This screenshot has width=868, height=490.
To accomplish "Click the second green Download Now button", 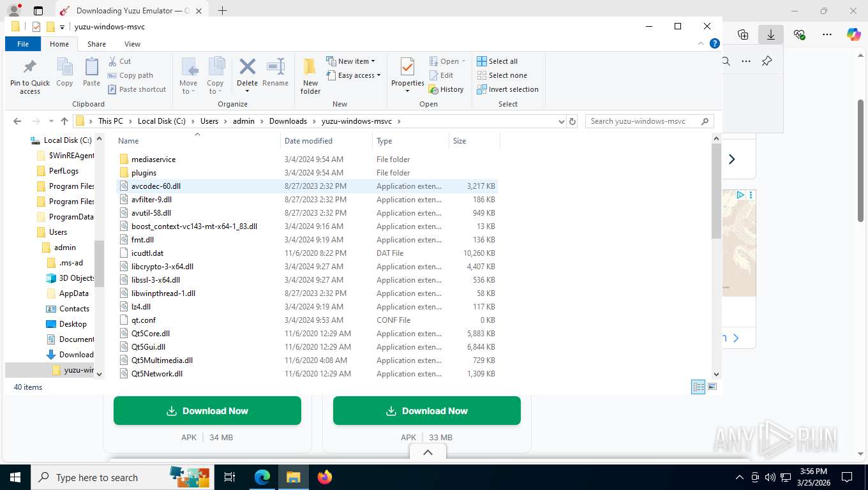I will coord(427,411).
